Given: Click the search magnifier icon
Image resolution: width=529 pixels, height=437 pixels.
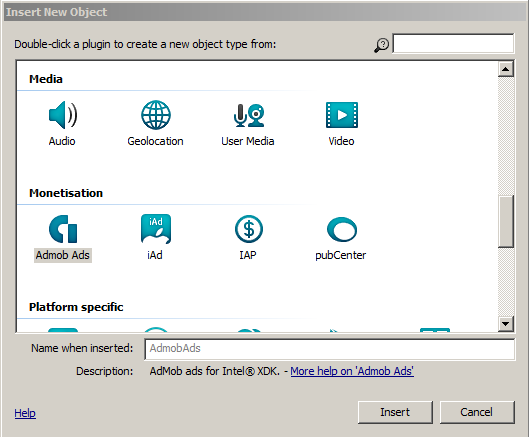Looking at the screenshot, I should pyautogui.click(x=382, y=45).
